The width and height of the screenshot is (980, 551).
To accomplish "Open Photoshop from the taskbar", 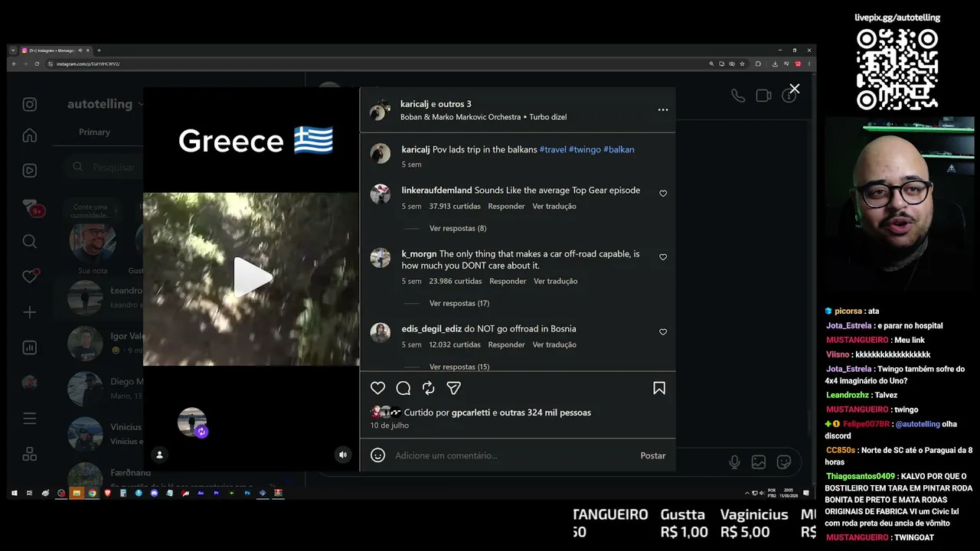I will (x=247, y=493).
